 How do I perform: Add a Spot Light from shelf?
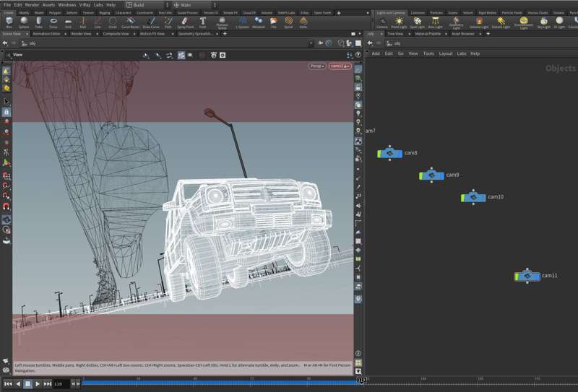click(418, 22)
